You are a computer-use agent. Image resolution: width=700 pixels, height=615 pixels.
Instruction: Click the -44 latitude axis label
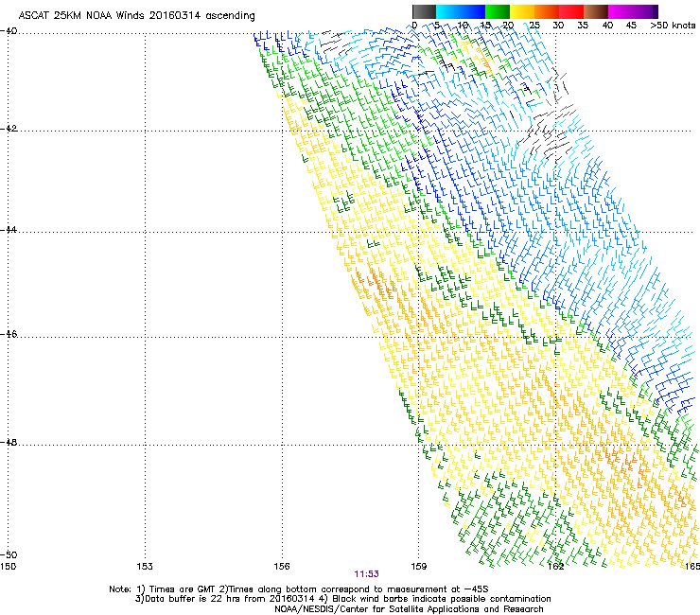9,230
